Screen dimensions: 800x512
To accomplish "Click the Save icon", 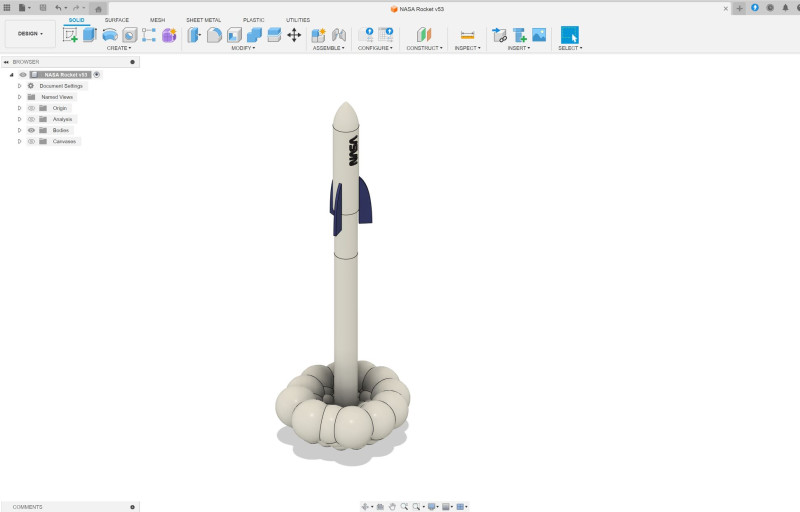I will click(x=43, y=8).
